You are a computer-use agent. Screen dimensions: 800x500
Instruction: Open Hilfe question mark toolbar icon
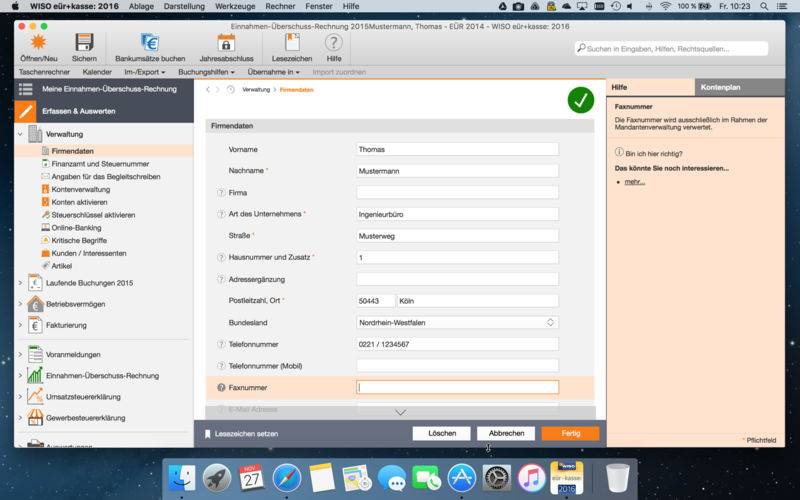click(334, 42)
